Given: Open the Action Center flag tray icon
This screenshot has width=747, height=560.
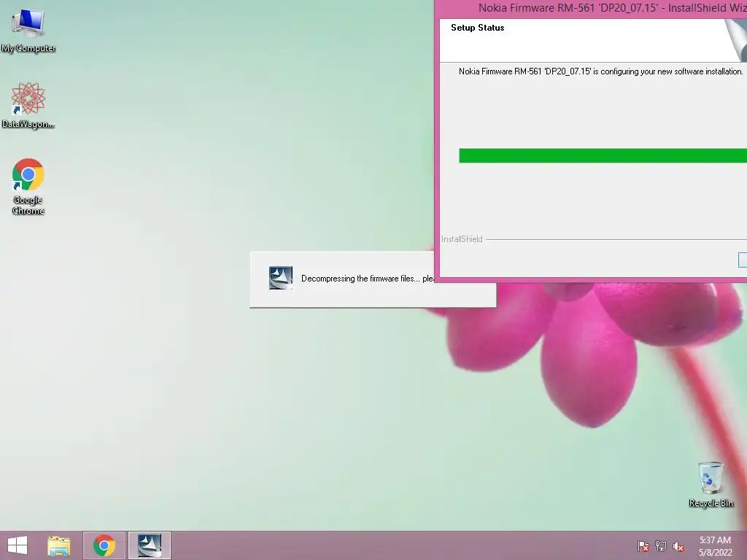Looking at the screenshot, I should click(643, 546).
